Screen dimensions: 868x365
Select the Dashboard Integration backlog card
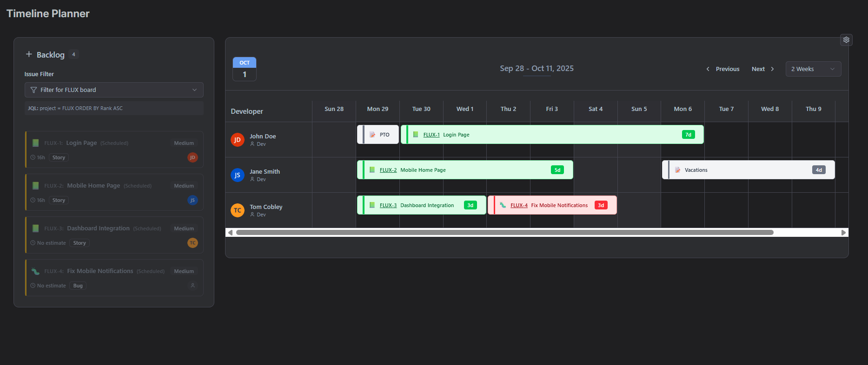[114, 235]
